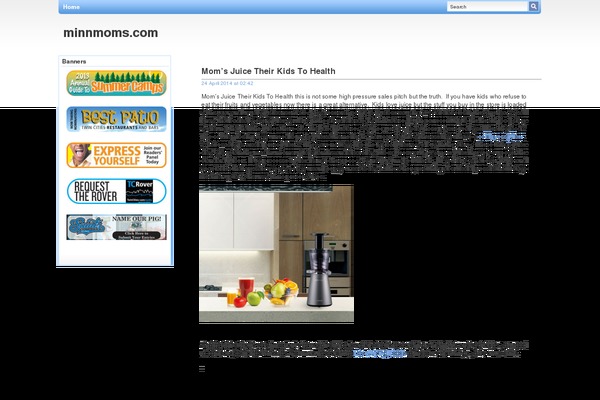Click the Banners sidebar heading
Image resolution: width=600 pixels, height=400 pixels.
tap(74, 62)
